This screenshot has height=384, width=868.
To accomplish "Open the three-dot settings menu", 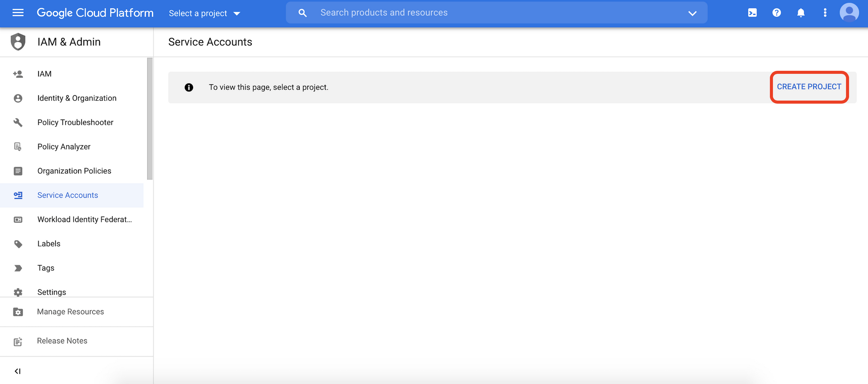I will (x=825, y=13).
